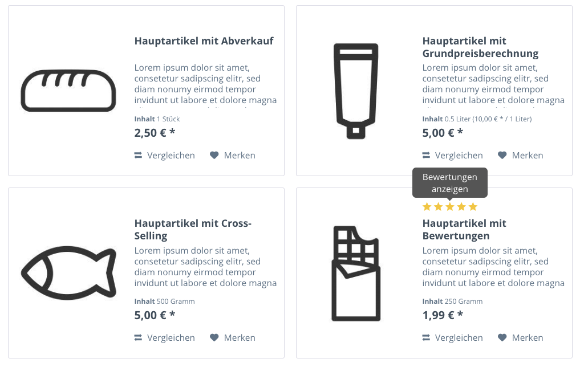Click the tube product image
The image size is (588, 375).
click(356, 91)
